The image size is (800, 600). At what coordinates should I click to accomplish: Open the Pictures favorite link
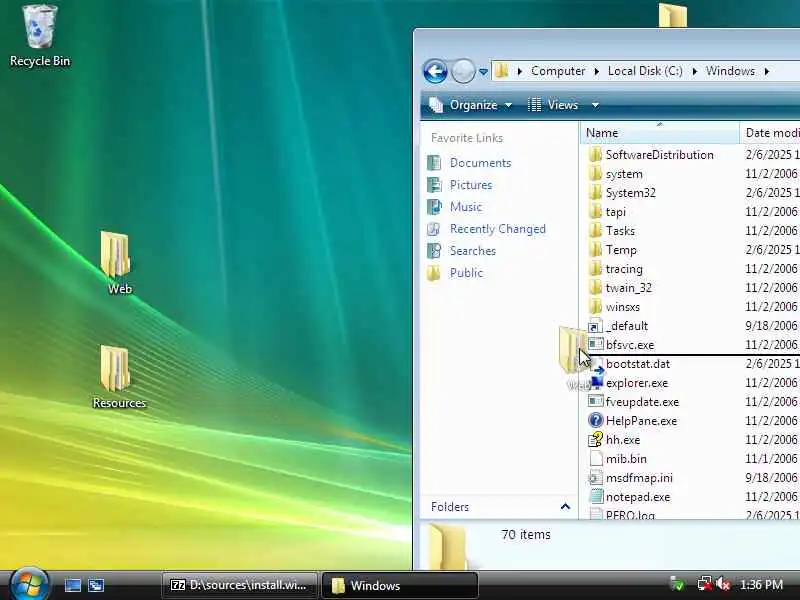click(470, 185)
